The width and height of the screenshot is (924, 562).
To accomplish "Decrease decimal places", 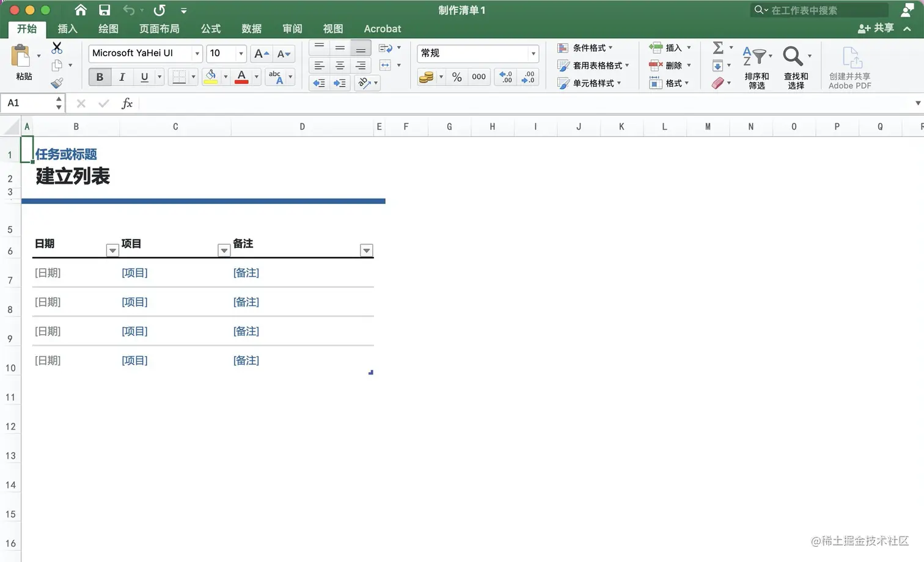I will click(528, 77).
